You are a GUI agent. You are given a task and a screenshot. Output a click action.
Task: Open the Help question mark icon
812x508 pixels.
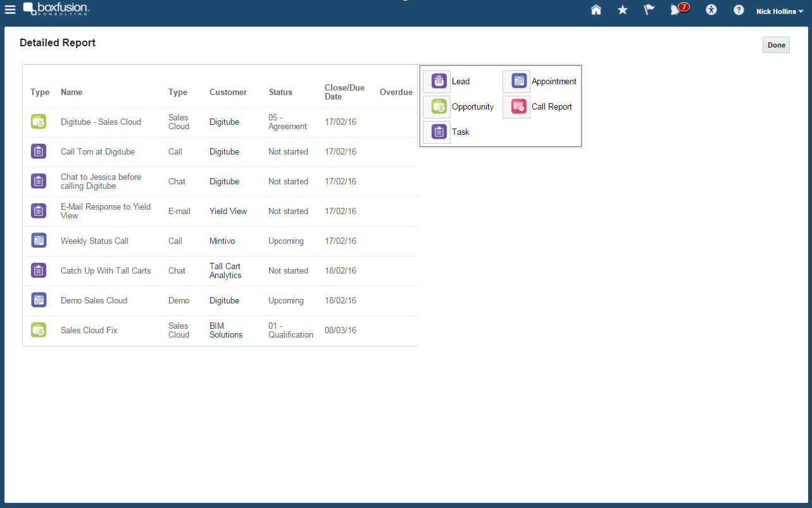click(x=739, y=10)
